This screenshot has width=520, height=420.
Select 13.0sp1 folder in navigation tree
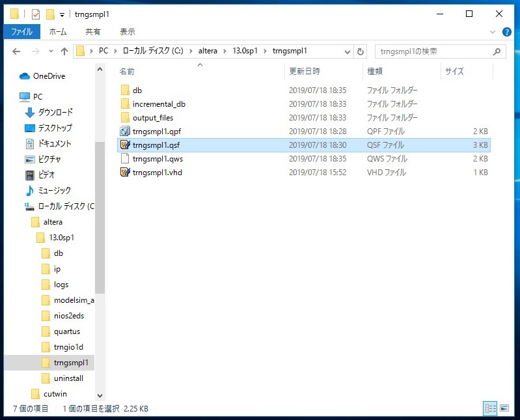[55, 238]
